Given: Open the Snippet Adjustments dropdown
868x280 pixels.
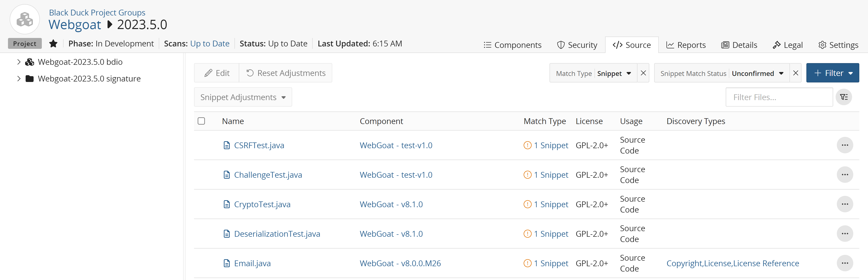Looking at the screenshot, I should [243, 97].
